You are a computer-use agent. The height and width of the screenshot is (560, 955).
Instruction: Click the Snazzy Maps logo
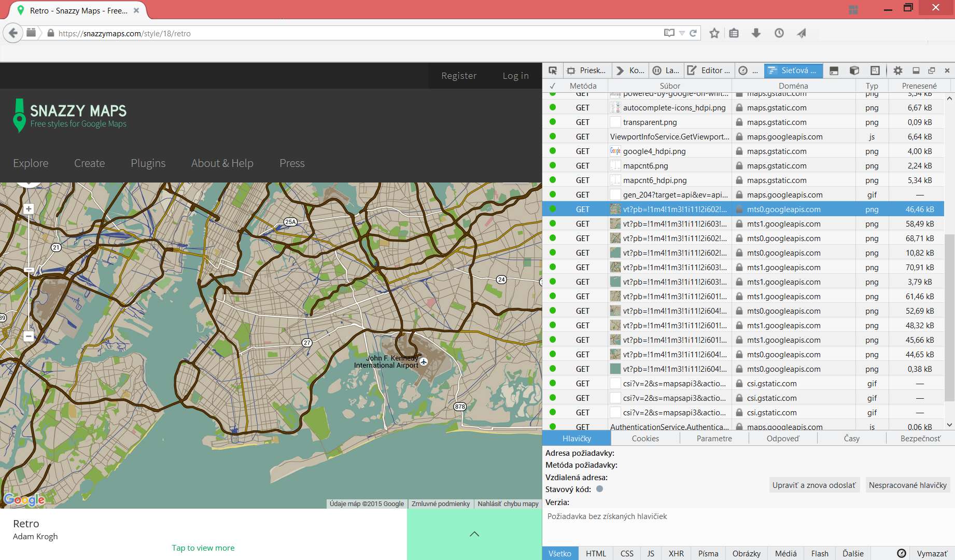pyautogui.click(x=70, y=116)
